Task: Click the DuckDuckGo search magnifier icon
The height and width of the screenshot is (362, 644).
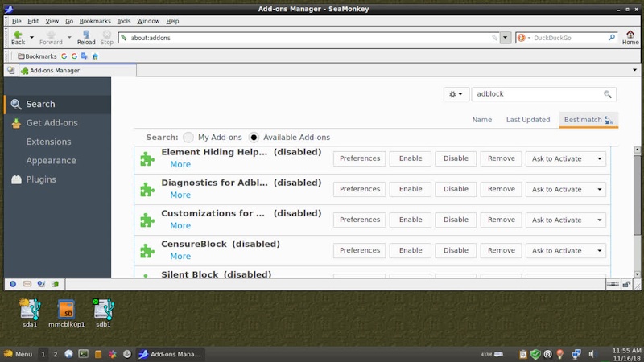Action: [x=612, y=37]
